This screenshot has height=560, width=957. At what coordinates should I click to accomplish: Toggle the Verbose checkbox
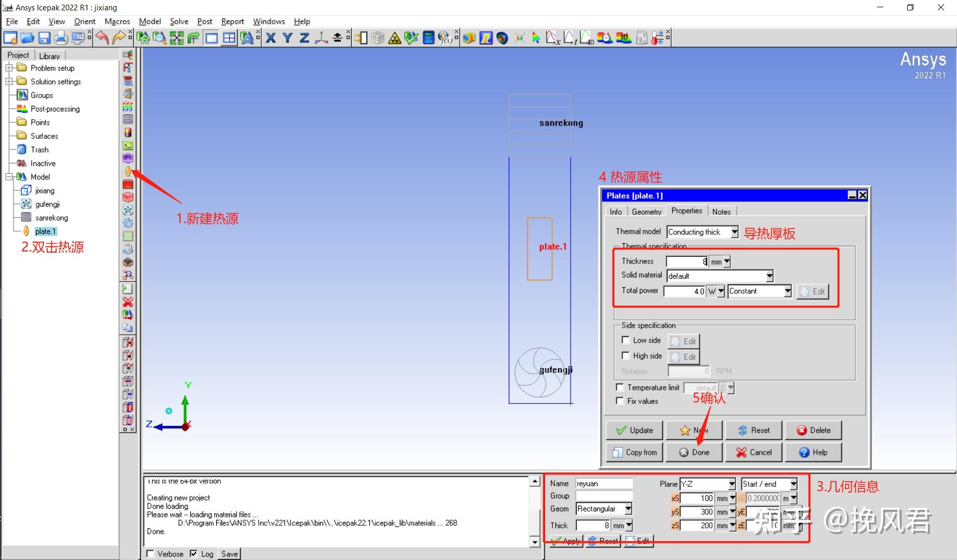click(x=150, y=554)
